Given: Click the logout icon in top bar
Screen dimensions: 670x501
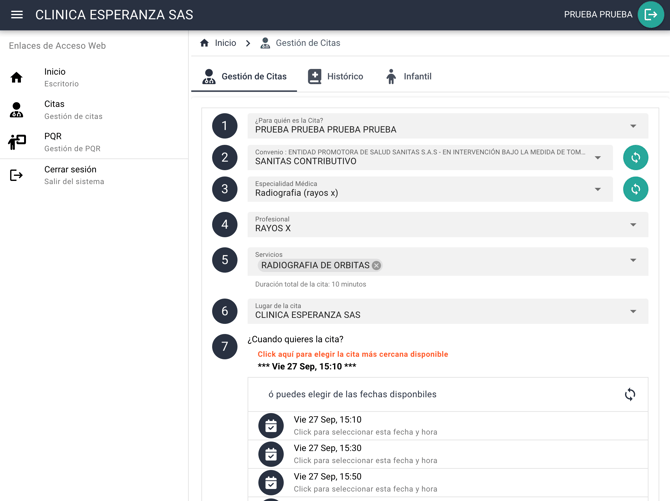Looking at the screenshot, I should [651, 15].
